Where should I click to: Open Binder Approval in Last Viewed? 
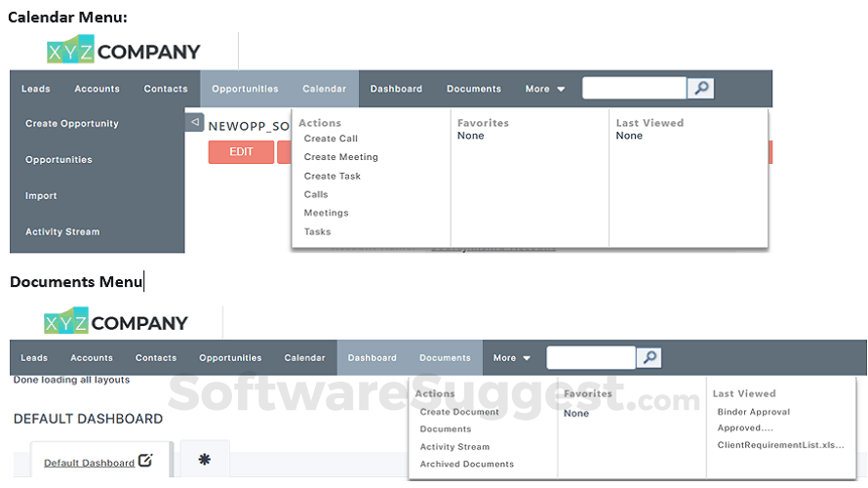[754, 412]
